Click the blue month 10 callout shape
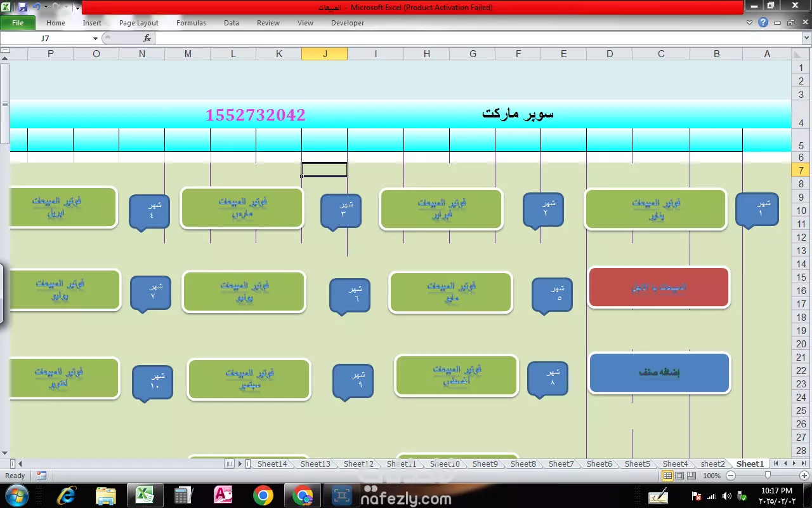 [153, 384]
